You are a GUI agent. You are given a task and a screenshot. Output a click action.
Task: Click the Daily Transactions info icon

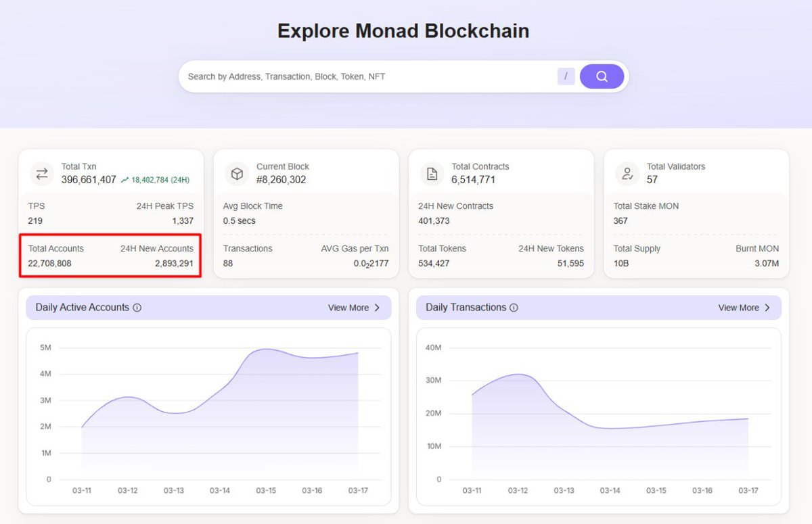(x=514, y=308)
